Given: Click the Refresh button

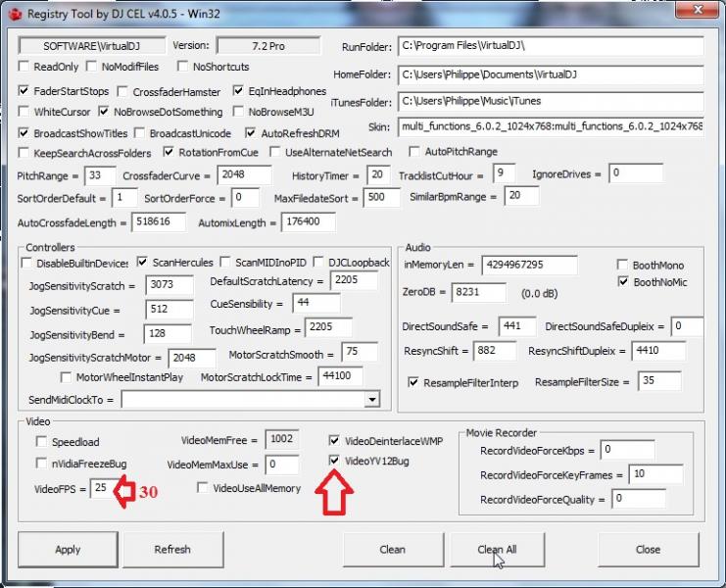Looking at the screenshot, I should [172, 550].
